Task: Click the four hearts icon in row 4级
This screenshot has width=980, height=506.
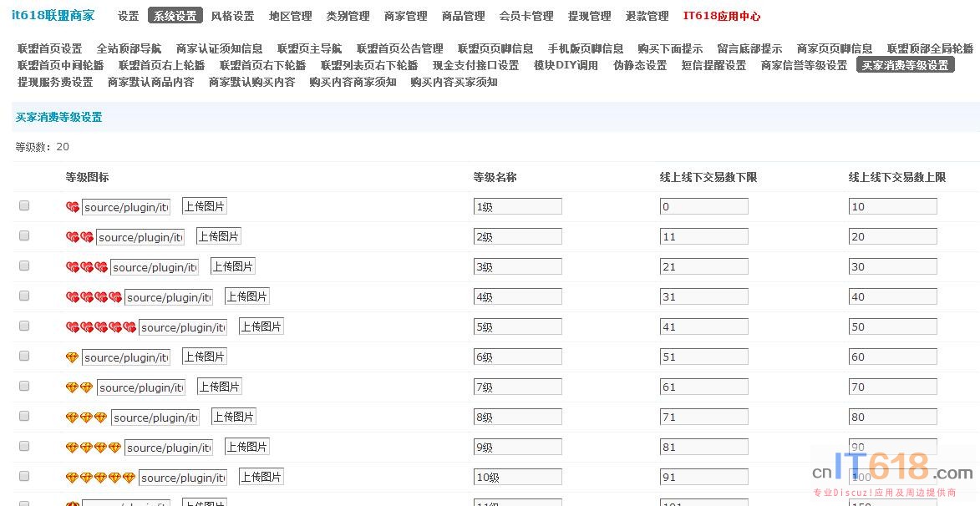Action: tap(94, 297)
